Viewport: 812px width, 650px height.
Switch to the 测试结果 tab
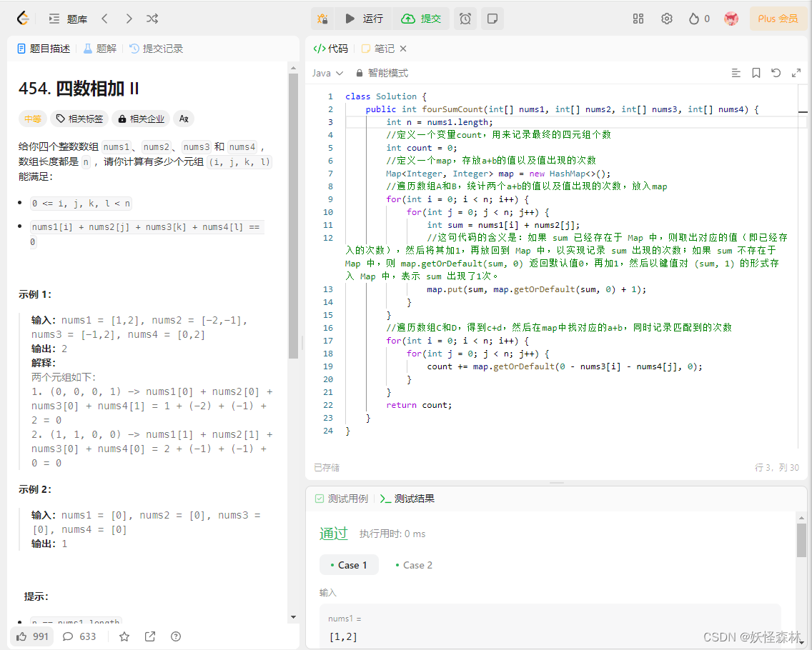pos(407,499)
